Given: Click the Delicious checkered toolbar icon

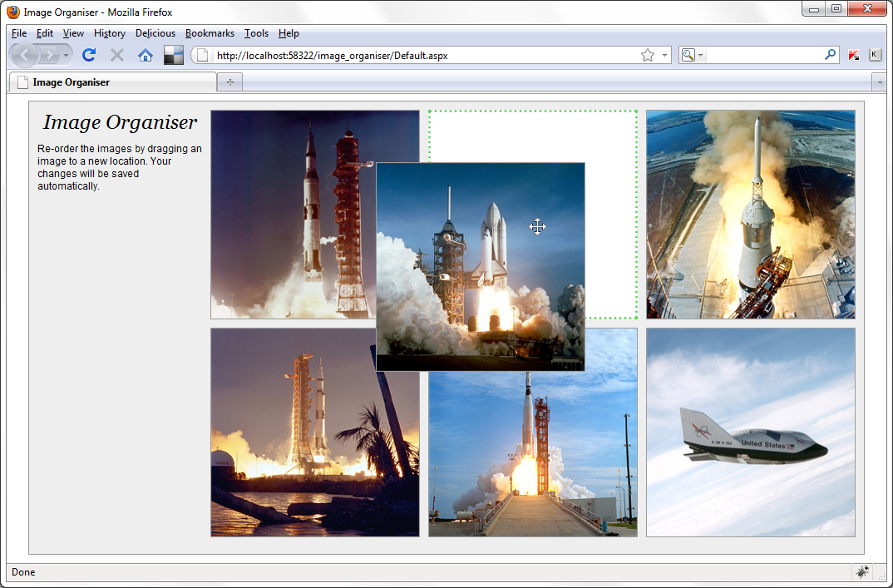Looking at the screenshot, I should (x=174, y=55).
